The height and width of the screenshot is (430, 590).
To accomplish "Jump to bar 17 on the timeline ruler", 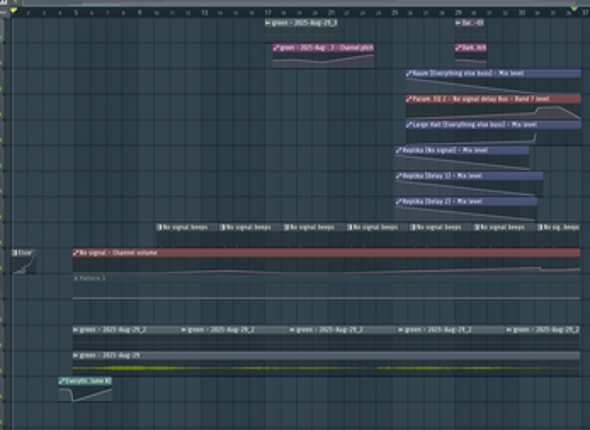I will click(x=268, y=12).
